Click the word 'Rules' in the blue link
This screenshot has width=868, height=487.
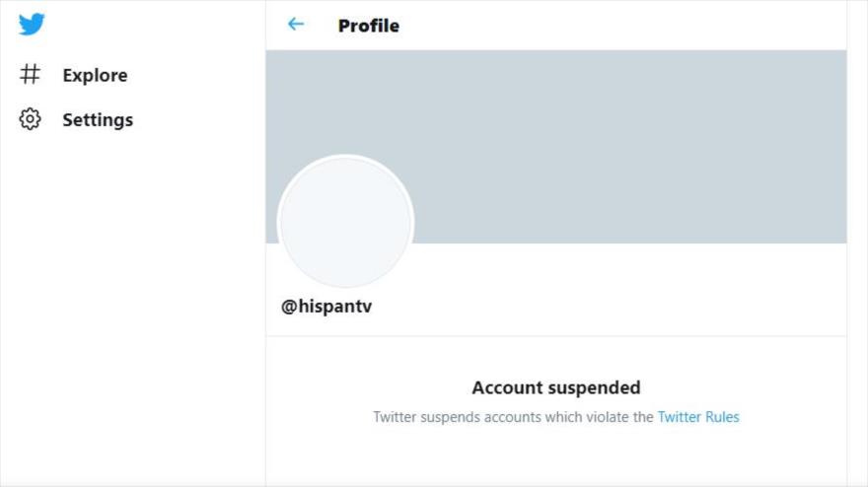click(722, 417)
